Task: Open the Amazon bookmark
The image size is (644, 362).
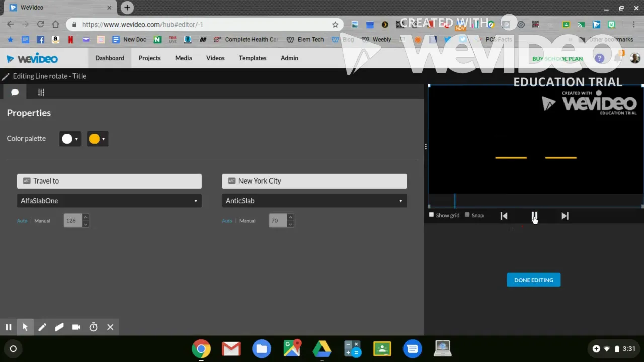Action: pos(55,39)
